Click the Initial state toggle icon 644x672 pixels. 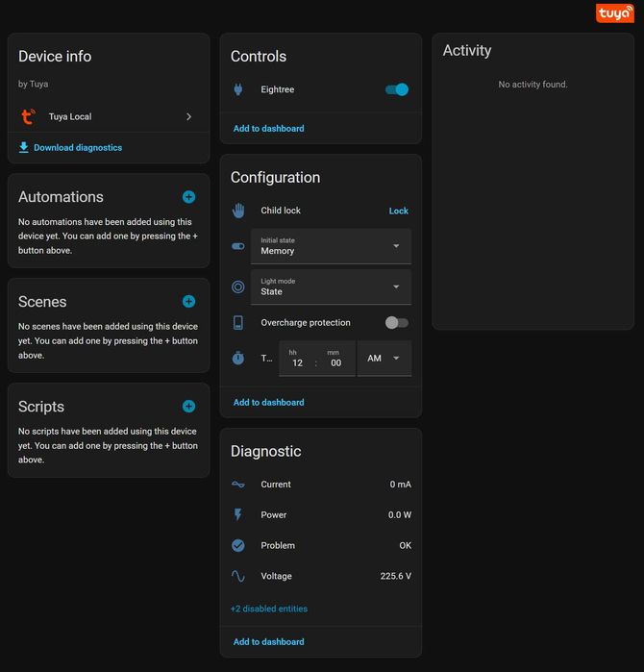pos(238,246)
